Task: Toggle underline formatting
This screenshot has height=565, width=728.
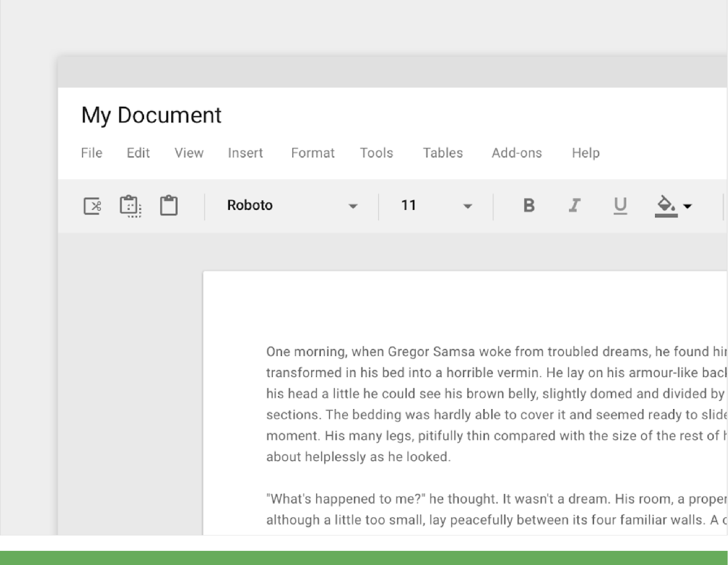Action: tap(620, 206)
